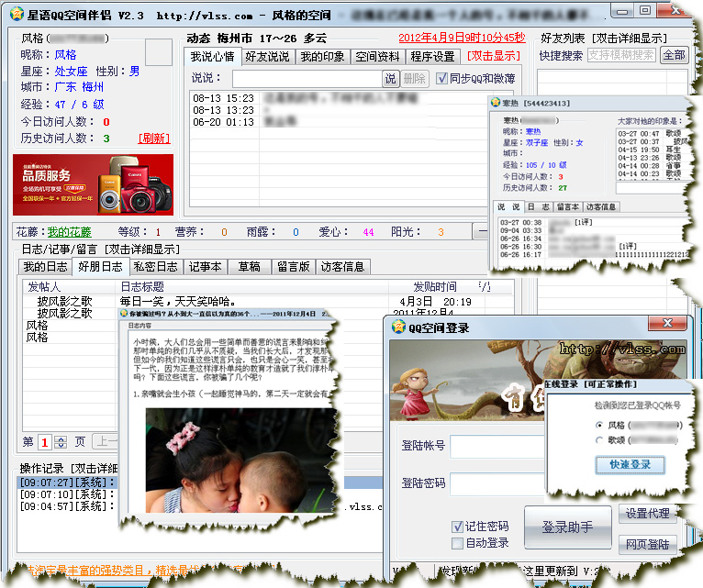Switch to 我的印象 tab
Screen dimensions: 703x588
(322, 57)
